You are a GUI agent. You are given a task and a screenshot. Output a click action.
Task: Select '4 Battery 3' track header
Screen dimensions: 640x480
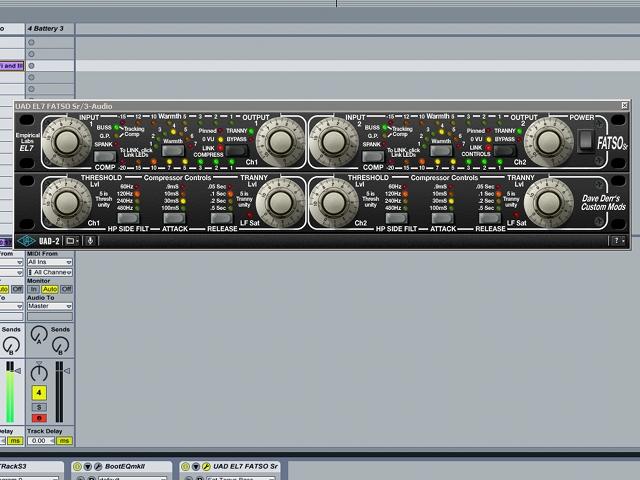[x=50, y=29]
